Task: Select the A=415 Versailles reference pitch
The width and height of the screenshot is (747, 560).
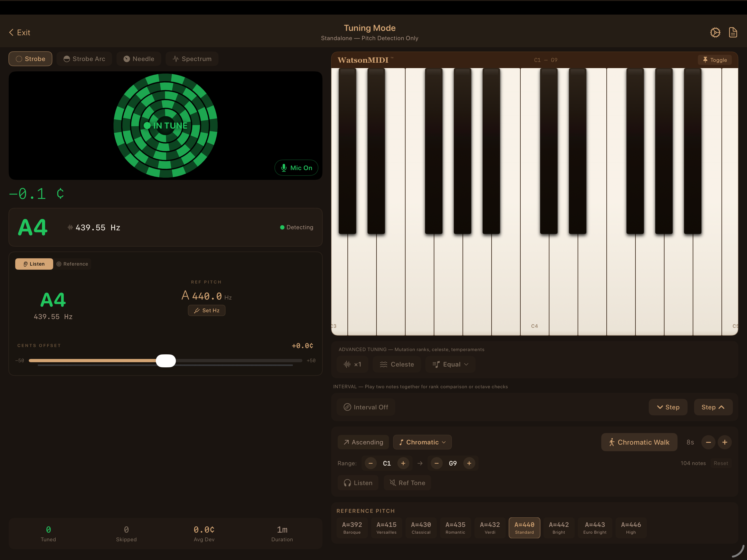Action: 386,528
